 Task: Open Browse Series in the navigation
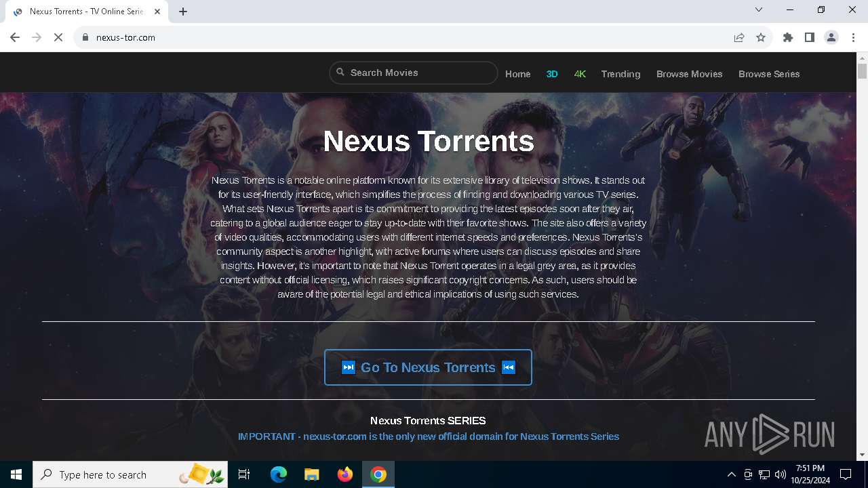pos(769,74)
